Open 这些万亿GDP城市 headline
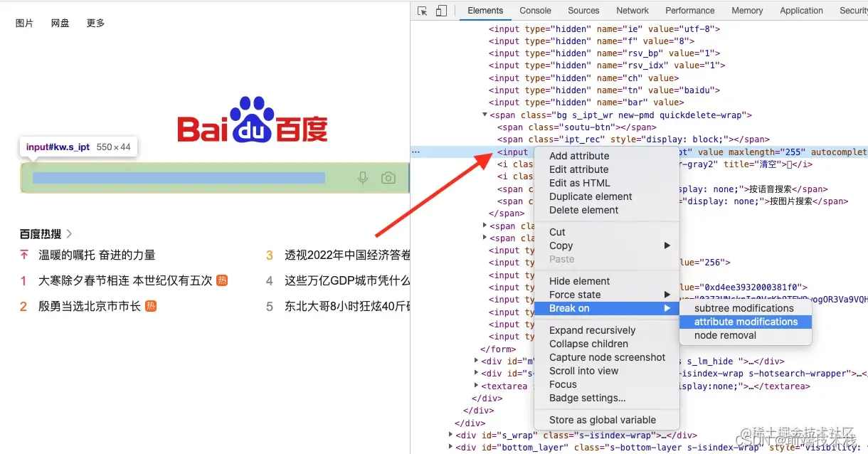 pos(347,280)
